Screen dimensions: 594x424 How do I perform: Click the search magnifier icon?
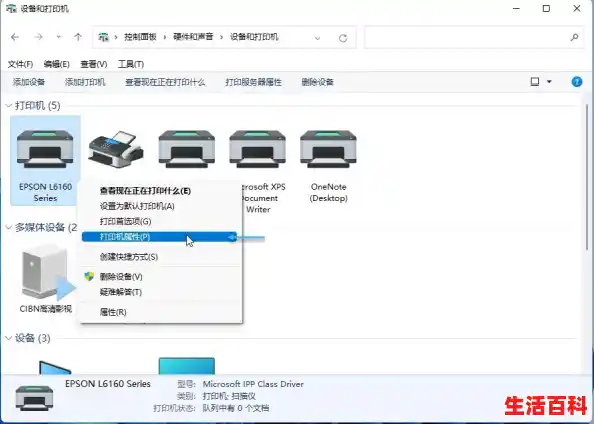click(574, 37)
